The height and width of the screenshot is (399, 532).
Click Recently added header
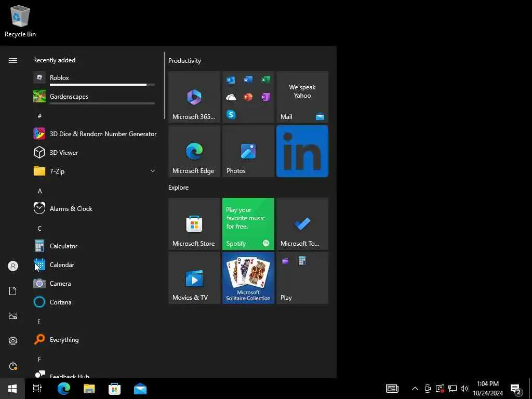[54, 60]
